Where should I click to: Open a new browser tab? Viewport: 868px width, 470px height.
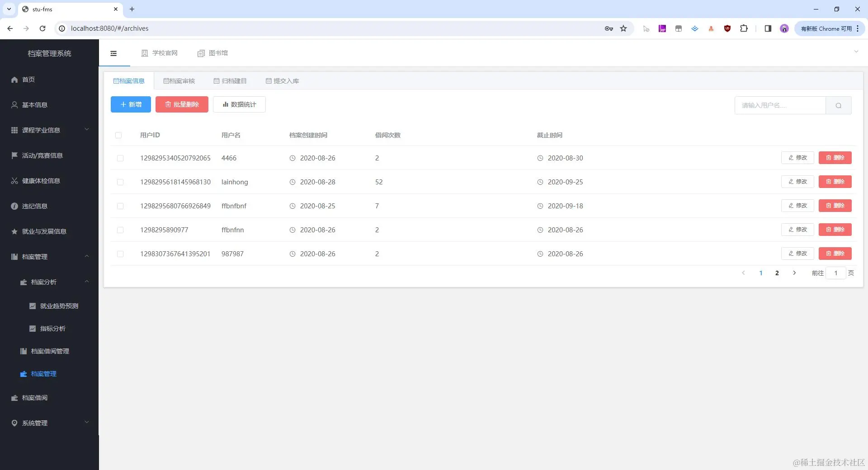pos(132,9)
